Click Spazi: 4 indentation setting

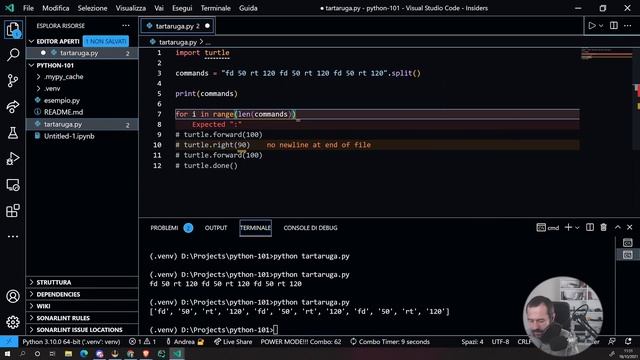tap(472, 342)
